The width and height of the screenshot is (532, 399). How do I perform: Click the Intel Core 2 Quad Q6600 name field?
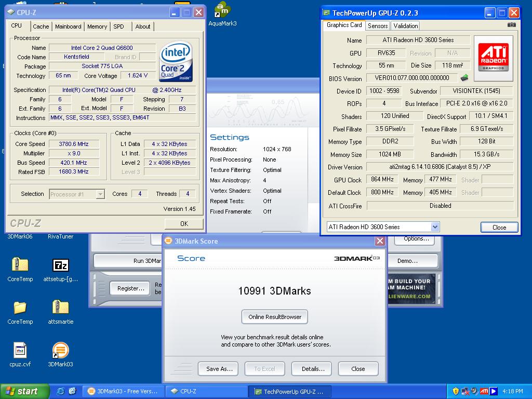pyautogui.click(x=102, y=48)
